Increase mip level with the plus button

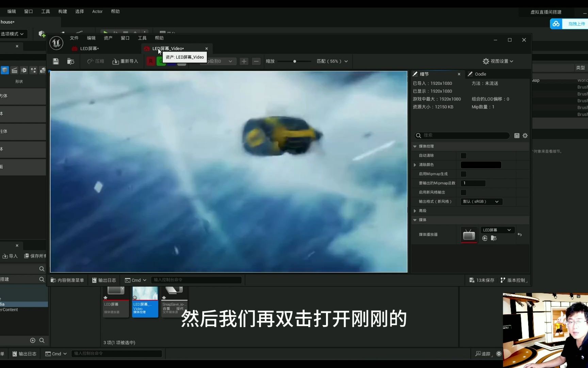coord(244,61)
